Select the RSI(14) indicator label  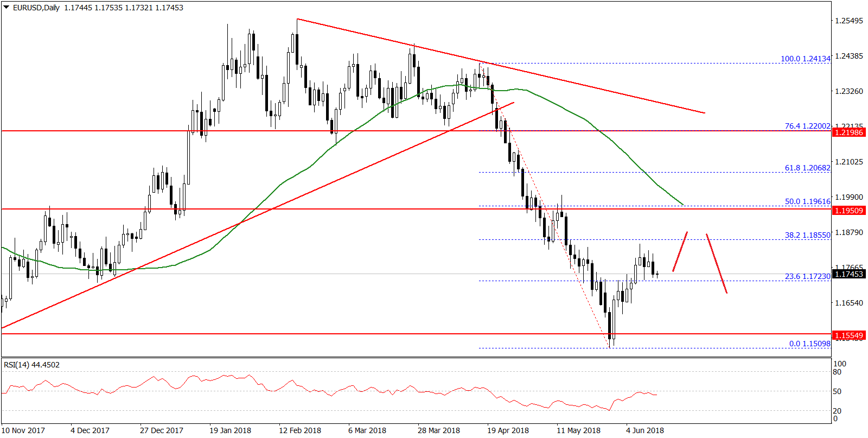point(31,365)
